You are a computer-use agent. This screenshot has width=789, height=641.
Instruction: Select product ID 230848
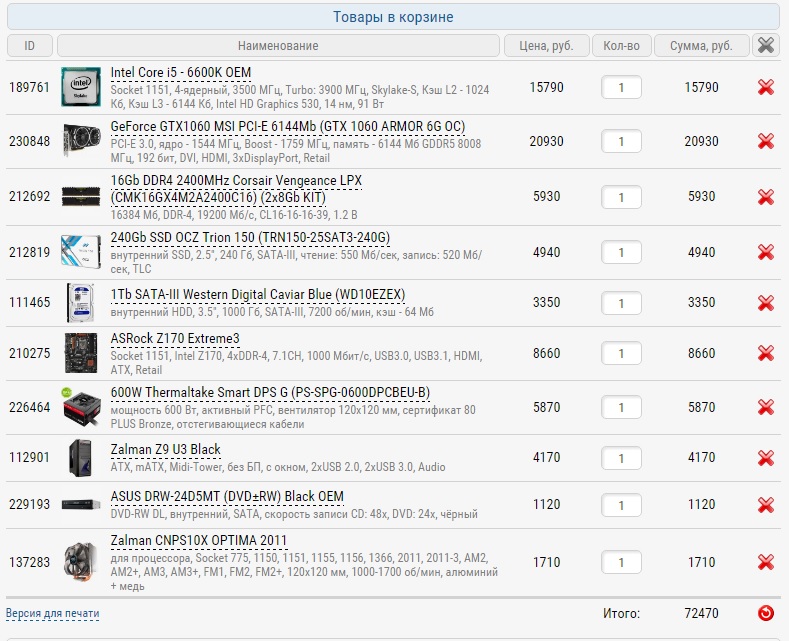pyautogui.click(x=30, y=141)
